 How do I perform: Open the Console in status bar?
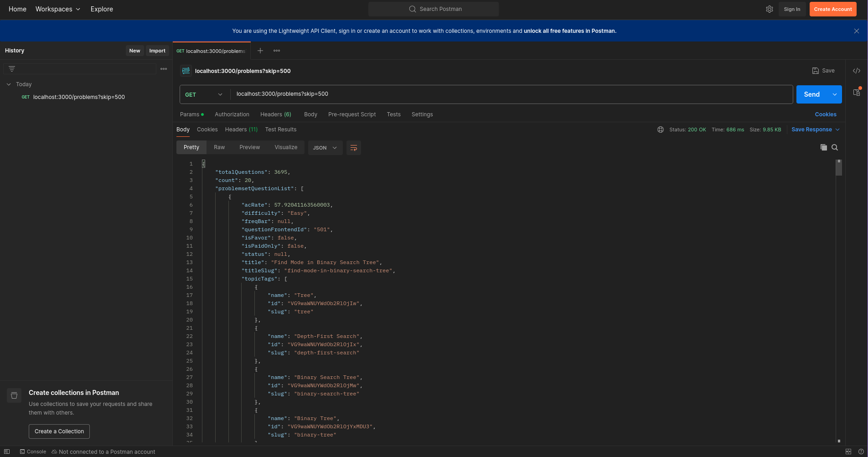(x=33, y=452)
